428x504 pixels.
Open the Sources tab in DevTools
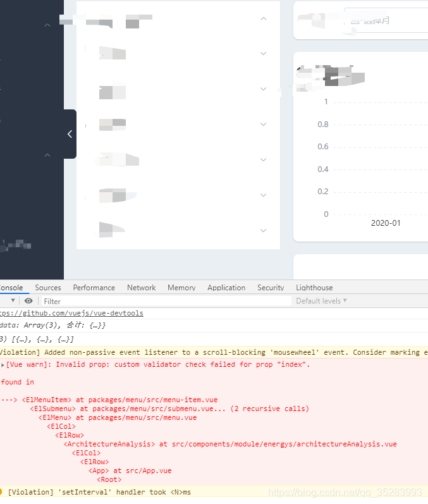point(48,288)
